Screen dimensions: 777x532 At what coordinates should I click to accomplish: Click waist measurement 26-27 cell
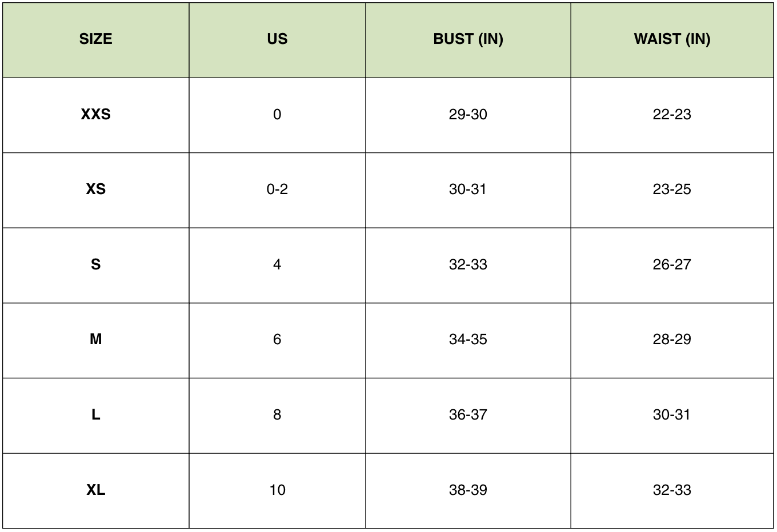pyautogui.click(x=672, y=265)
